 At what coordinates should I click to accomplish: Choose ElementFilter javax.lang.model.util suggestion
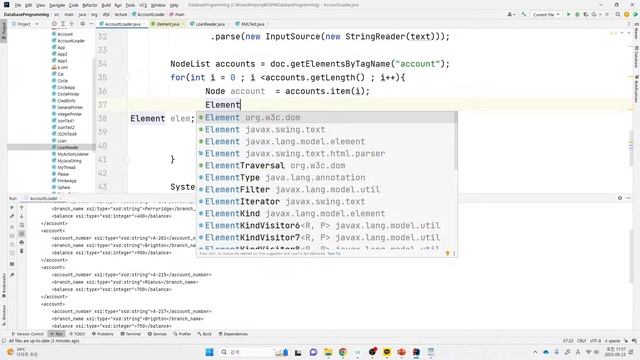click(327, 189)
